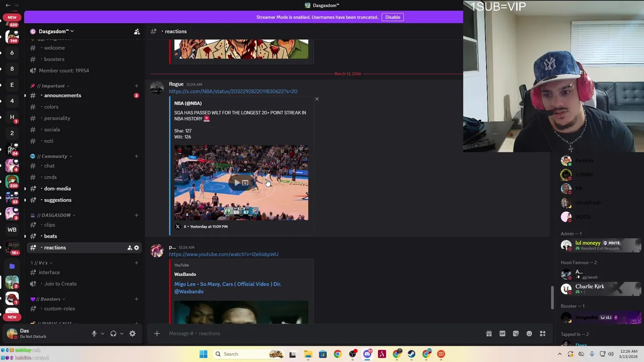Open taskbar clock showing 12:26 AM
Image resolution: width=644 pixels, height=362 pixels.
[629, 354]
